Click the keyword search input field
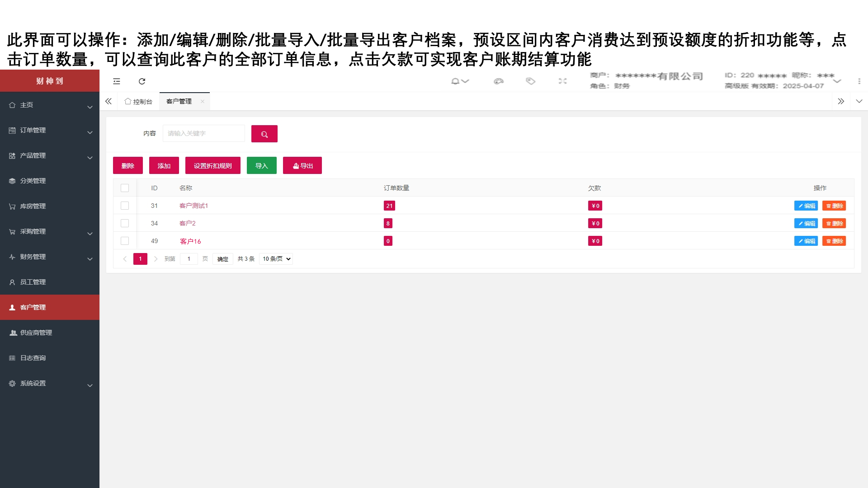 click(203, 134)
